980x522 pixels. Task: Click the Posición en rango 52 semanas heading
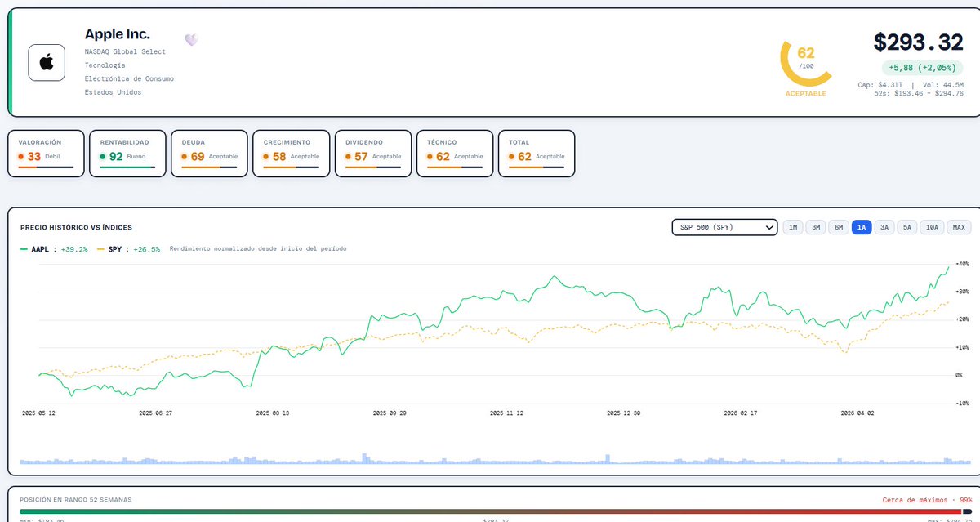pyautogui.click(x=76, y=499)
